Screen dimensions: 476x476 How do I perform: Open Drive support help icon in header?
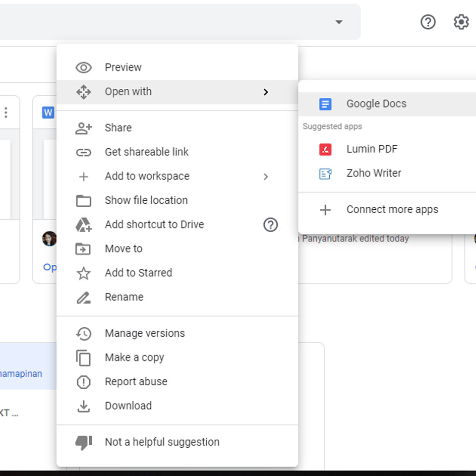tap(428, 22)
